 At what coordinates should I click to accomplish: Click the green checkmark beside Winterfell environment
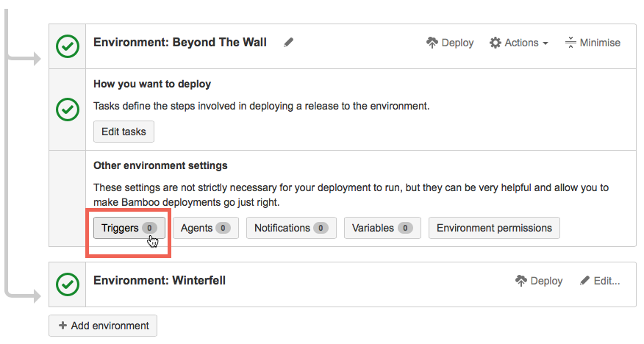click(68, 284)
